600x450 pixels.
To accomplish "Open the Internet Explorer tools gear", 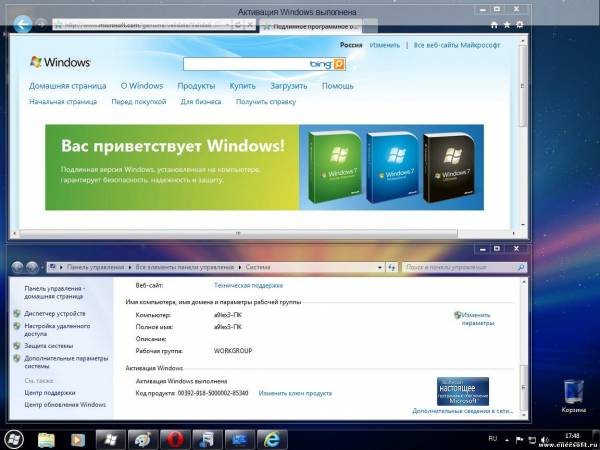I will [519, 25].
